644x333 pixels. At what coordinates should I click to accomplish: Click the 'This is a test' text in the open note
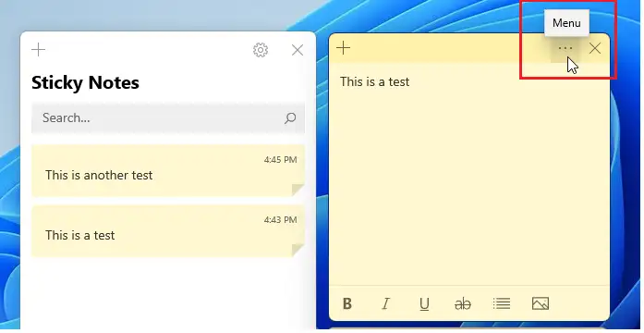coord(374,81)
